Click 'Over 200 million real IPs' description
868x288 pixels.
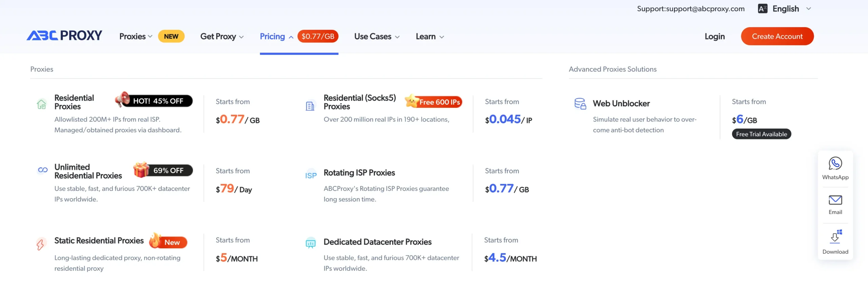(387, 119)
